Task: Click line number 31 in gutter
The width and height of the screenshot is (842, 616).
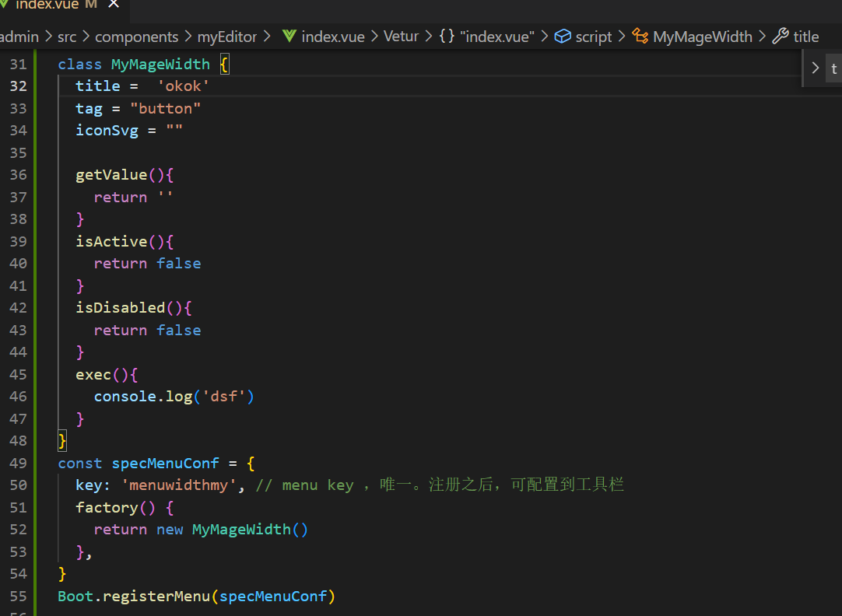Action: coord(18,65)
